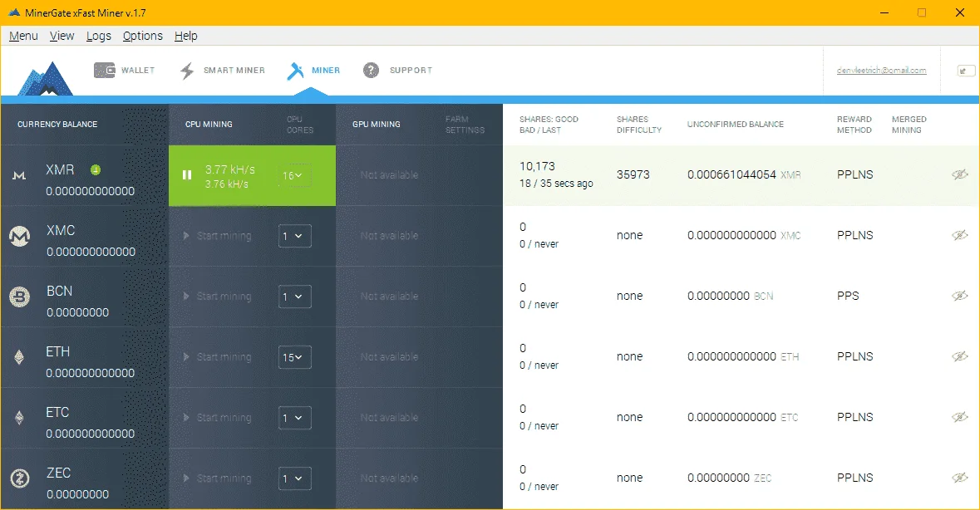Click the XMR Monero coin icon
The width and height of the screenshot is (980, 510).
pos(19,176)
